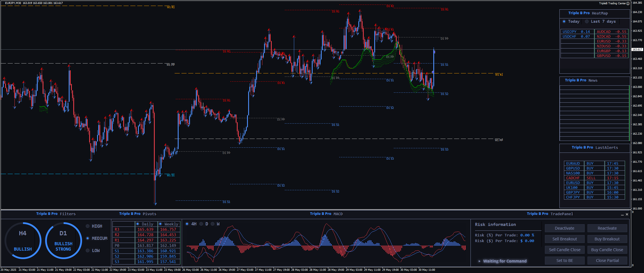Click the D1 bullish strong gauge
This screenshot has width=644, height=273.
63,241
